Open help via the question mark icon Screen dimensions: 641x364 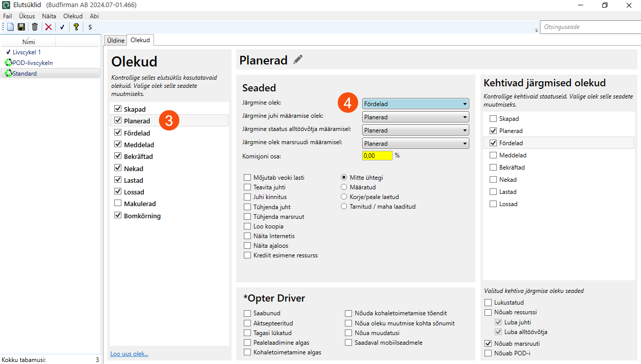pyautogui.click(x=76, y=27)
